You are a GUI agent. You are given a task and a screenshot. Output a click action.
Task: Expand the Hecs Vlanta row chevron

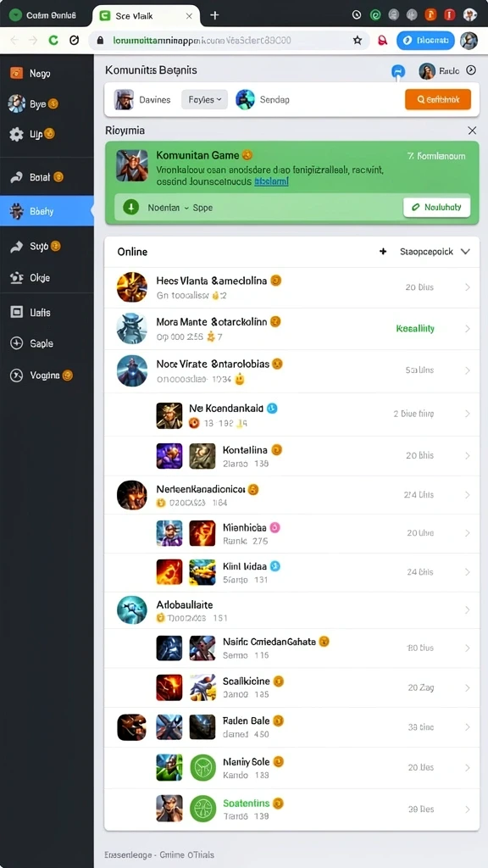(x=468, y=287)
